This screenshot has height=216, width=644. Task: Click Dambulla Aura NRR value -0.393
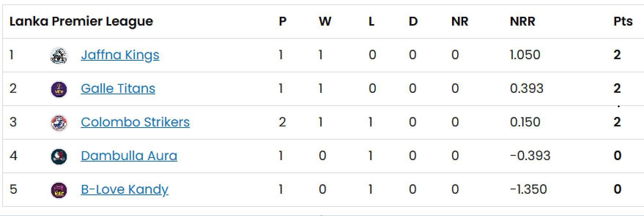point(530,156)
